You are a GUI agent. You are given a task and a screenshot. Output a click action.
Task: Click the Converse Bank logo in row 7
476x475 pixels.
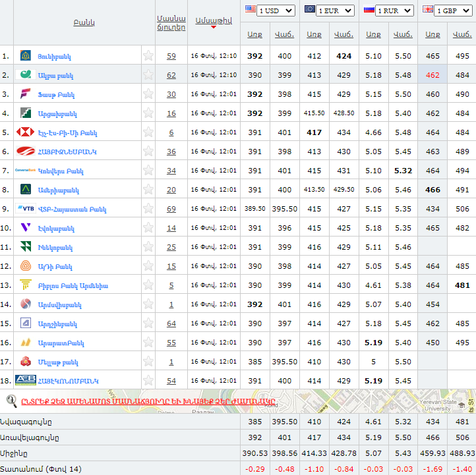pos(26,170)
